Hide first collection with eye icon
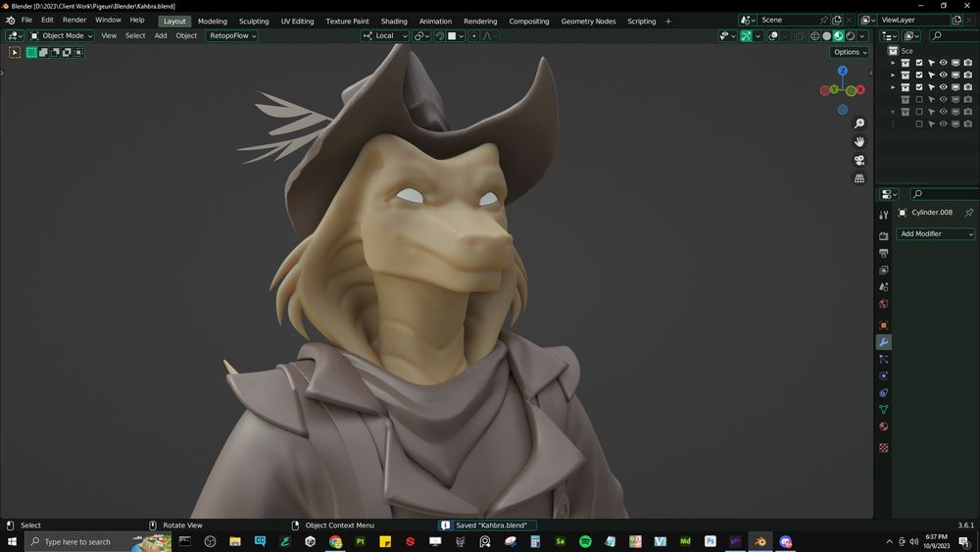The width and height of the screenshot is (980, 552). click(x=943, y=63)
